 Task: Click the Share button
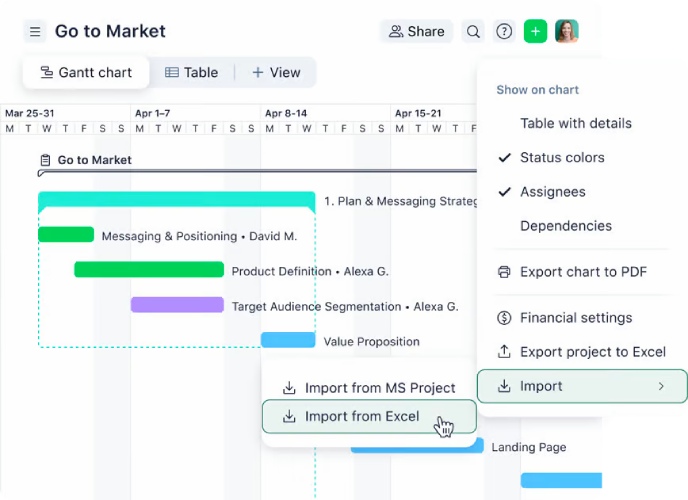(416, 32)
